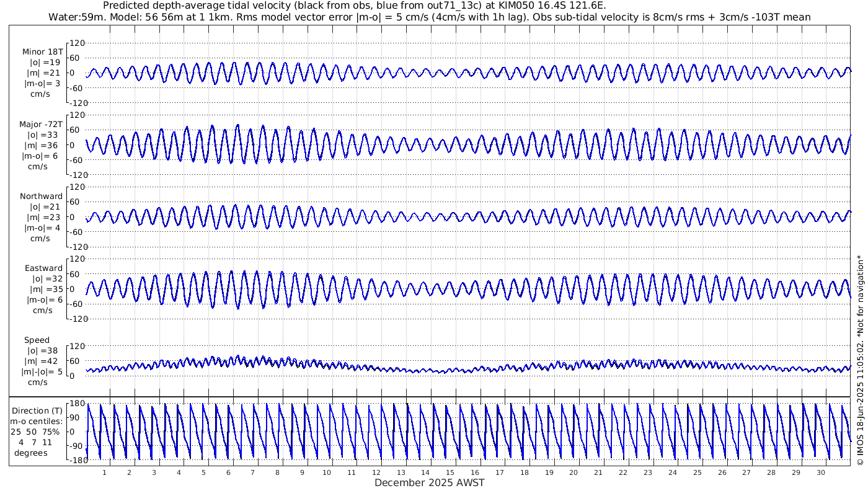Select day 7 on the date axis
Viewport: 868px width, 496px height.
(x=252, y=472)
